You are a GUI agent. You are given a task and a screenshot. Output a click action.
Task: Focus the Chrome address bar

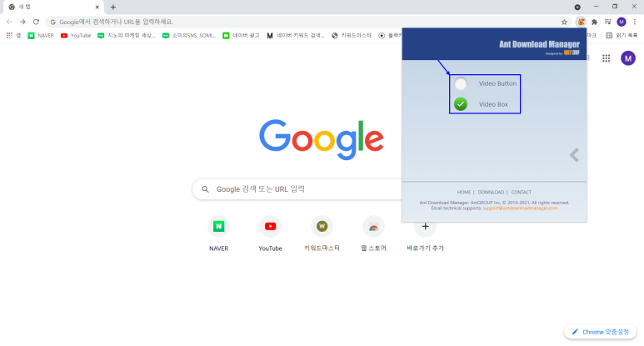308,22
